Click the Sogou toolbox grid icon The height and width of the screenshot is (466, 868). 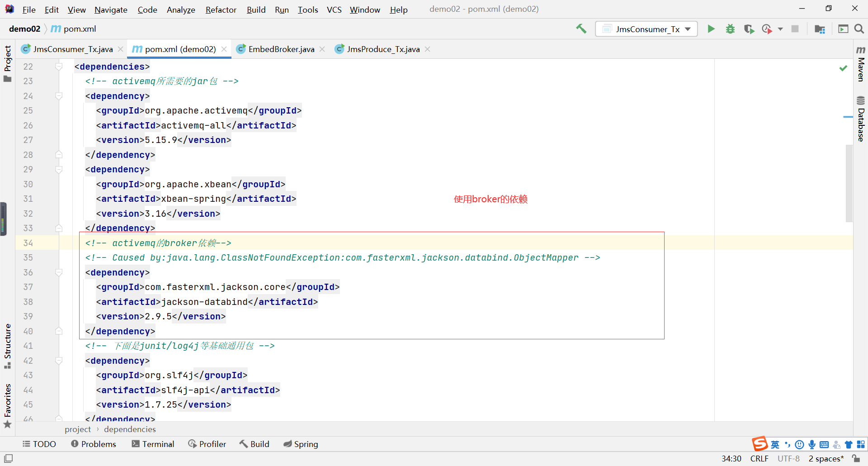point(861,444)
